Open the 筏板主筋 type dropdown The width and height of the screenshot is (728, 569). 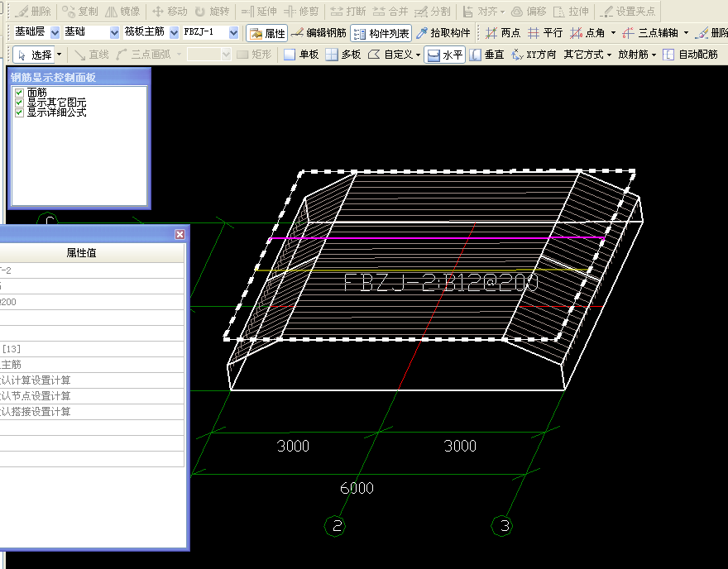tap(174, 32)
